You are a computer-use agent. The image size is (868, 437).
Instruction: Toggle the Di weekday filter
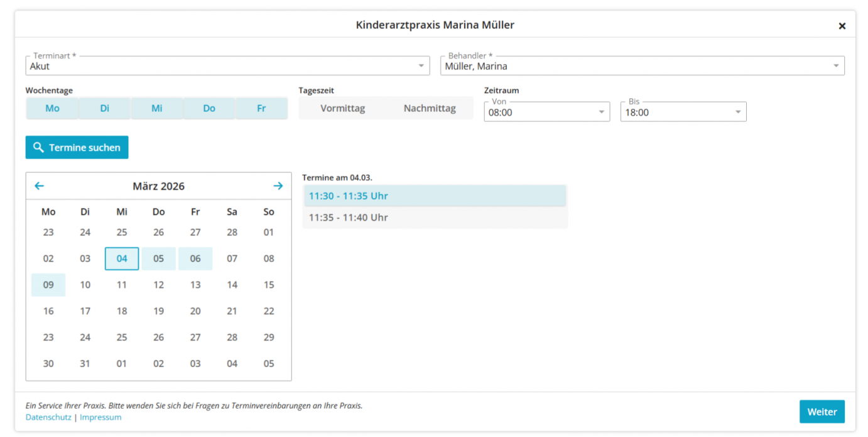pos(104,108)
